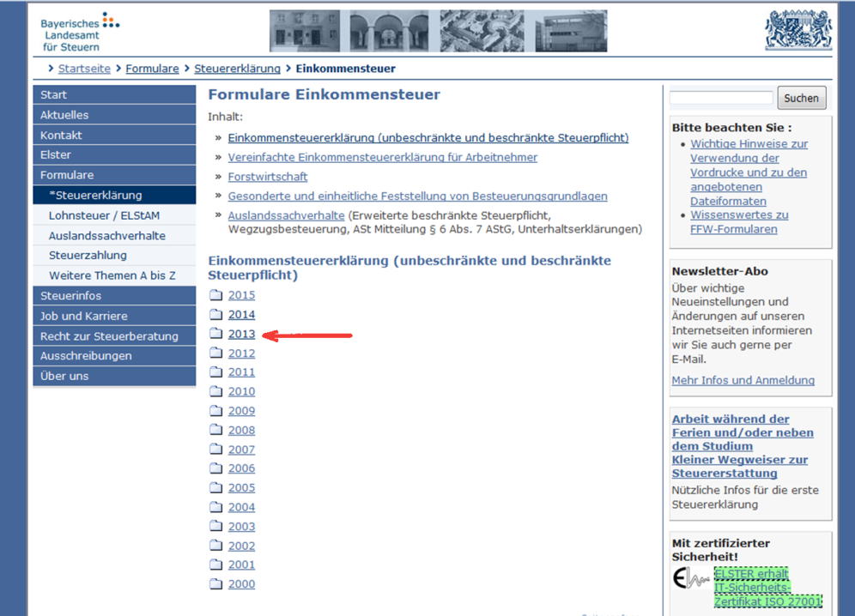Open Vereinfachte Einkommensteuererklärung für Arbeitnehmer link

(x=383, y=157)
